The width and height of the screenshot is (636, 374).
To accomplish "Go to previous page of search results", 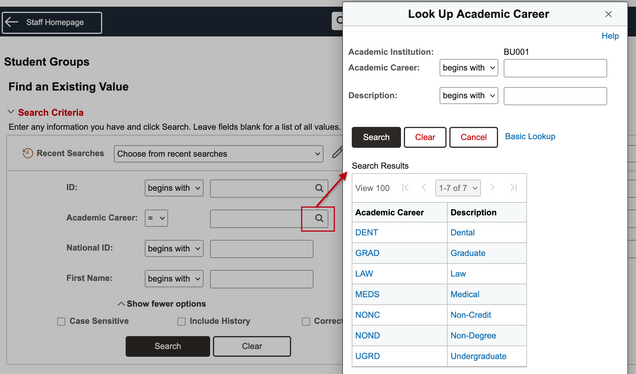I will (424, 187).
